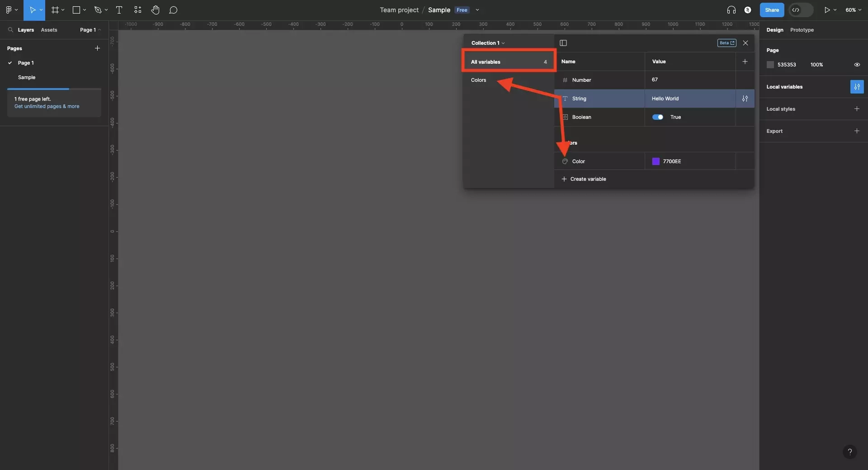Open Team project breadcrumb
This screenshot has height=470, width=868.
pyautogui.click(x=399, y=10)
